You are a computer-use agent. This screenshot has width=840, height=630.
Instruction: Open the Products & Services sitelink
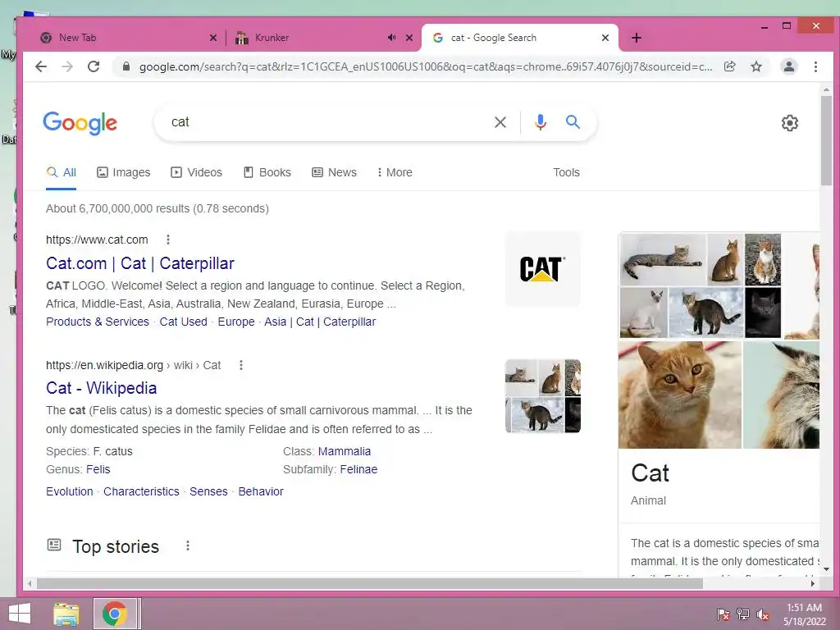(98, 322)
